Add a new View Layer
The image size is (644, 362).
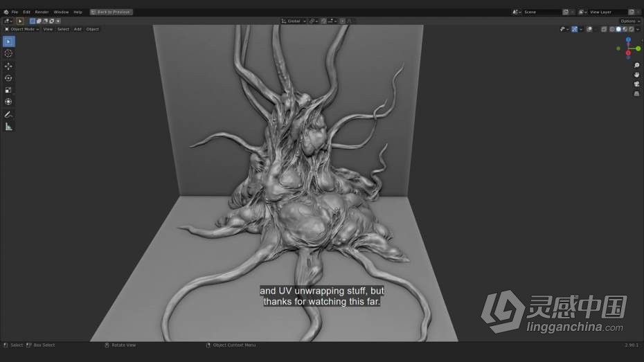[x=632, y=12]
